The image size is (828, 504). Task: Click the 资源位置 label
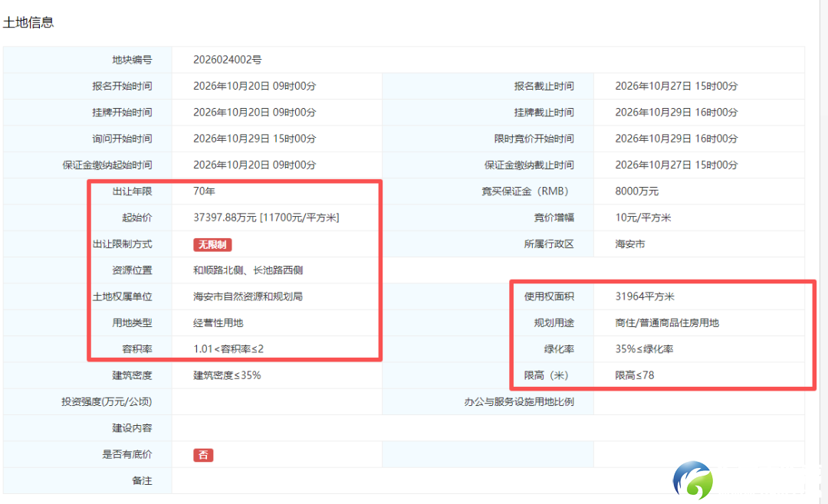click(x=132, y=270)
